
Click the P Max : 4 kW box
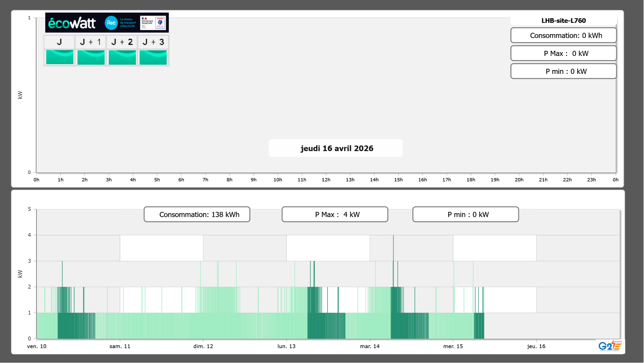pyautogui.click(x=335, y=214)
